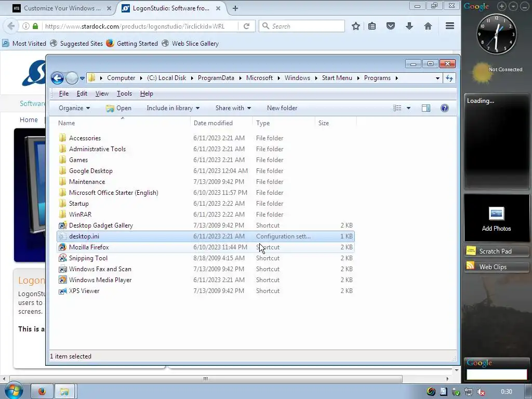The height and width of the screenshot is (399, 532).
Task: Open recent locations dropdown beside navigation arrows
Action: [82, 78]
